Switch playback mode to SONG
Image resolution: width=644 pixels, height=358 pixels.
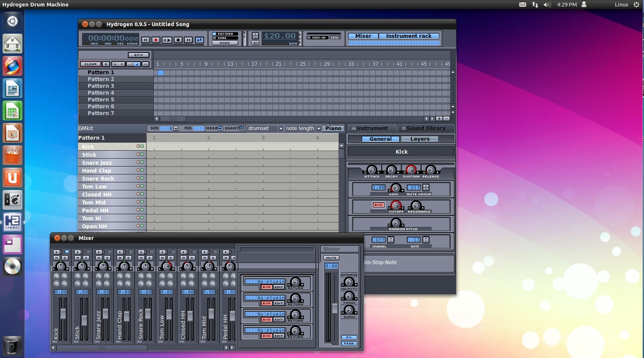225,38
